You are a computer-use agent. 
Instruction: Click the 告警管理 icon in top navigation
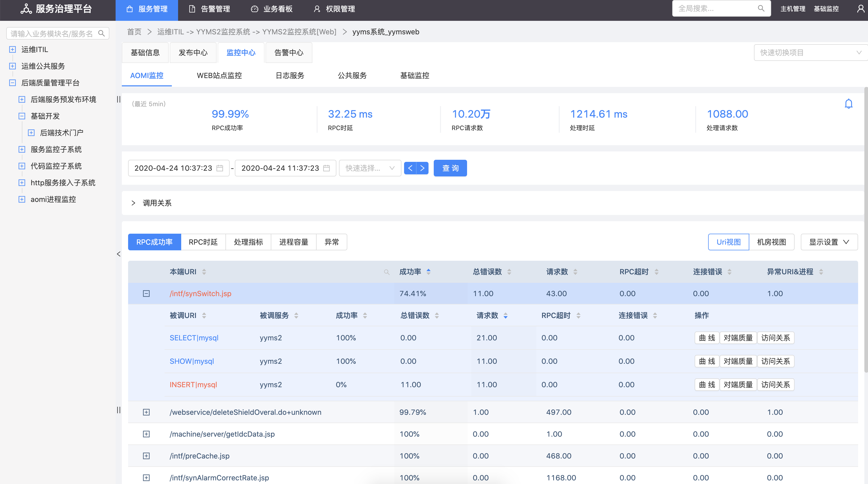tap(192, 9)
